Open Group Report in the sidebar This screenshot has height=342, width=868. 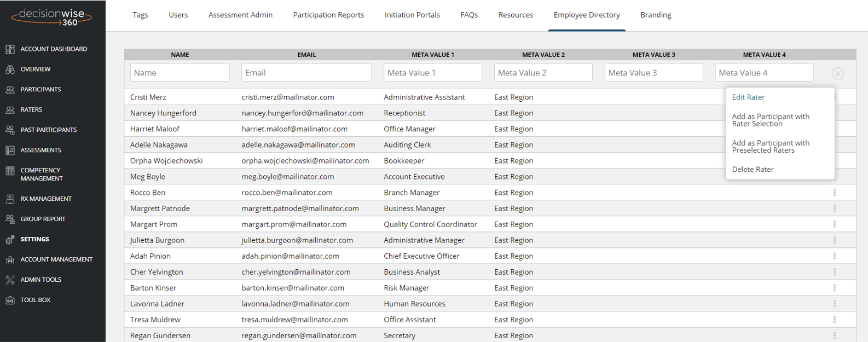tap(43, 219)
